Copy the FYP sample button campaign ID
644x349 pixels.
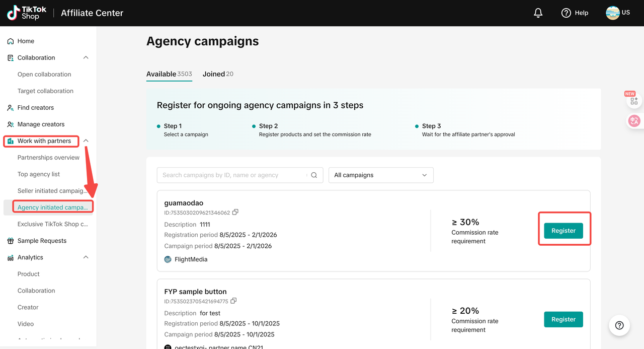click(233, 301)
